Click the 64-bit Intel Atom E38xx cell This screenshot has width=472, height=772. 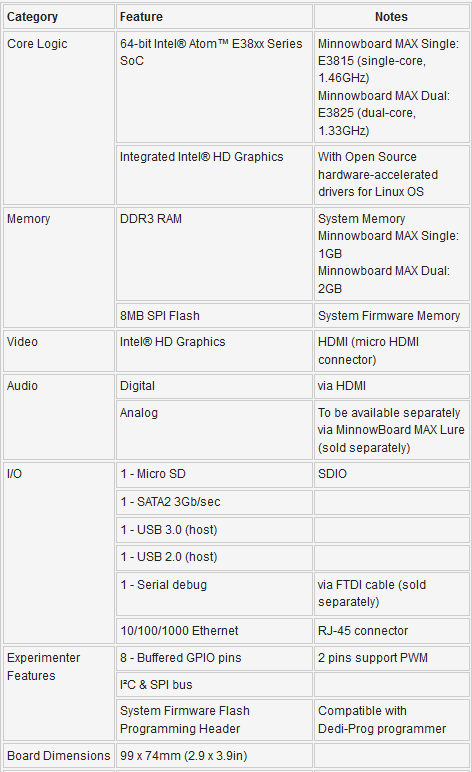coord(214,87)
